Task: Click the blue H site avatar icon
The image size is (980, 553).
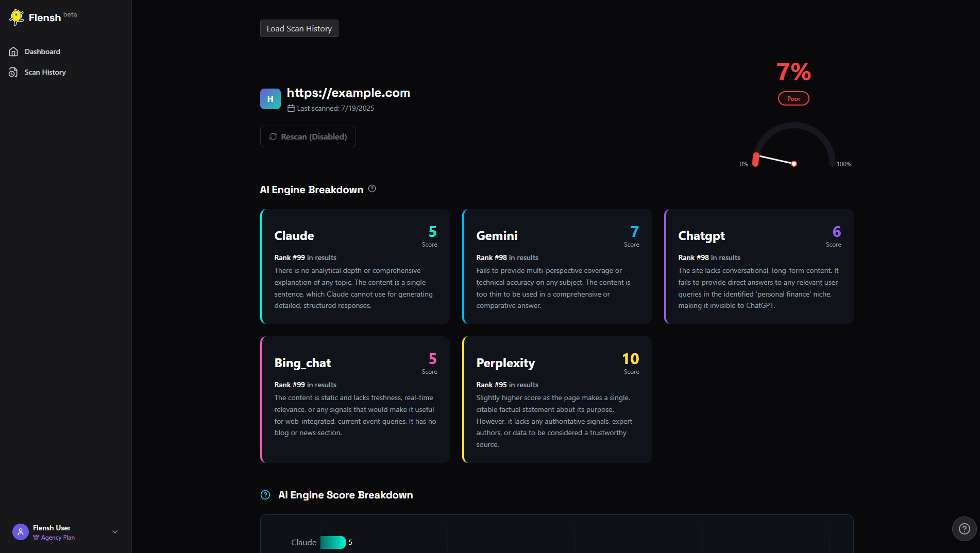Action: point(270,99)
